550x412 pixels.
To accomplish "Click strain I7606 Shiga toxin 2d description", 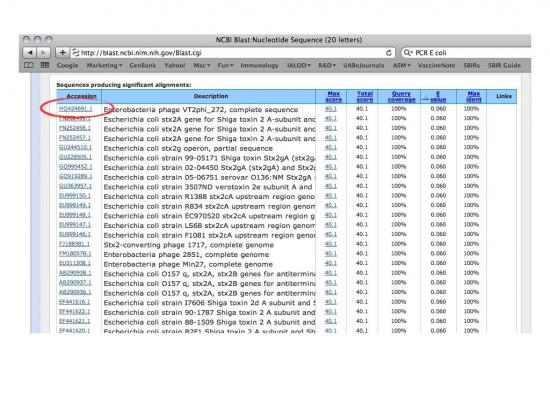I will point(209,303).
